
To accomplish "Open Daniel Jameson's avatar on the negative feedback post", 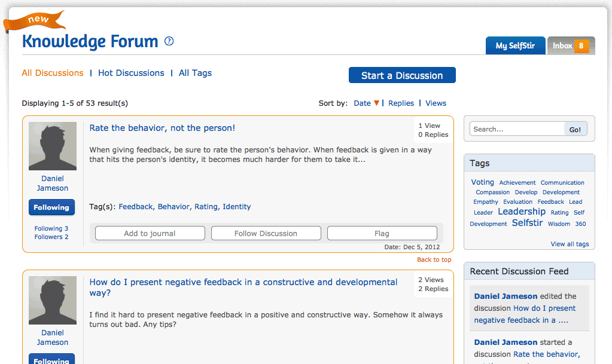I will (x=53, y=300).
